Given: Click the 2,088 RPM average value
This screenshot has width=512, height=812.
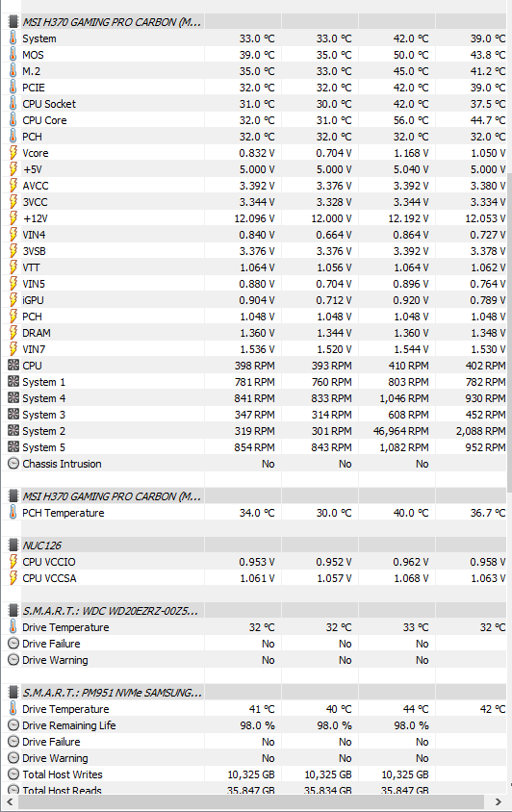Looking at the screenshot, I should [480, 431].
